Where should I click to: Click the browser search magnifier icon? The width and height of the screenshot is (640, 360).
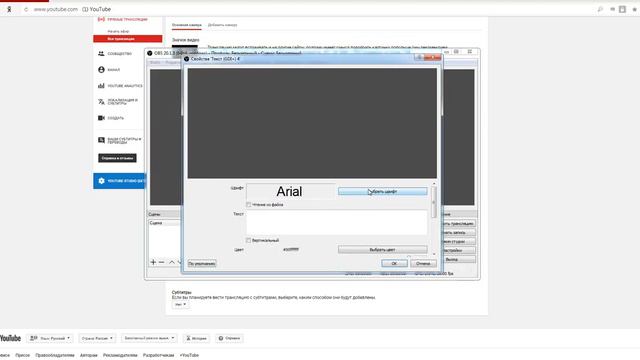[x=600, y=9]
